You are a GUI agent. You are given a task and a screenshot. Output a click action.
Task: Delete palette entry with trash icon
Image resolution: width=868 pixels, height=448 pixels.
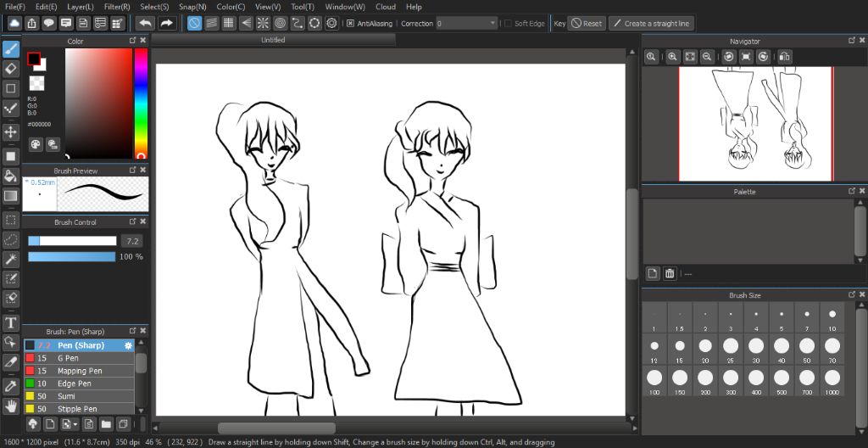(x=670, y=273)
